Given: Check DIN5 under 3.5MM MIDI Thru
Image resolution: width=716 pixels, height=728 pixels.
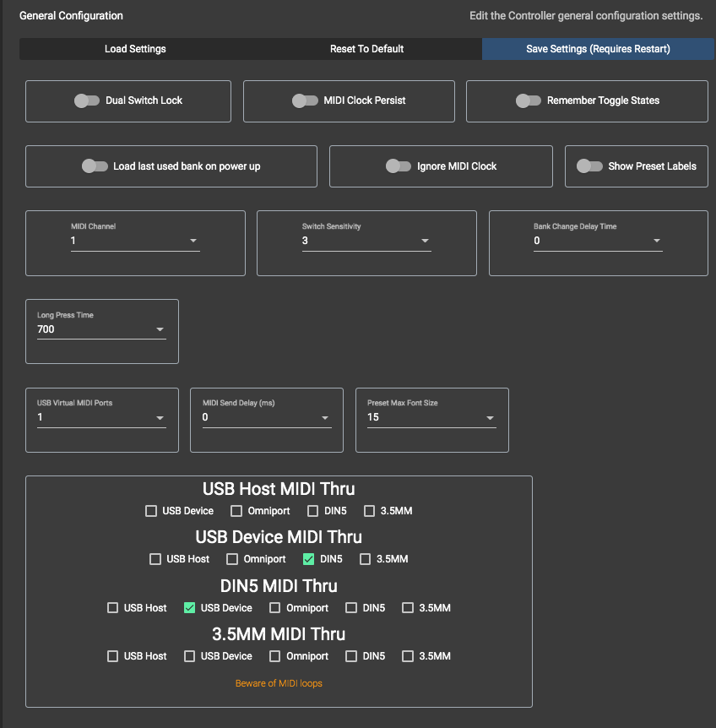Looking at the screenshot, I should (351, 656).
